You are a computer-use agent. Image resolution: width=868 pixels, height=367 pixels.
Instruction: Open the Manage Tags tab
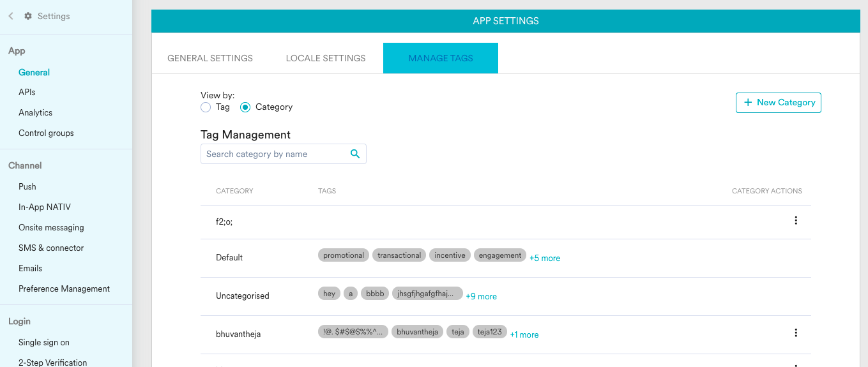click(441, 58)
